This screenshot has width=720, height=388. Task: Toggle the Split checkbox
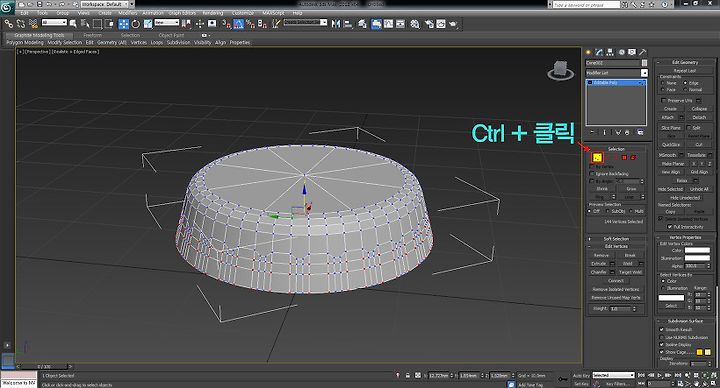click(689, 127)
